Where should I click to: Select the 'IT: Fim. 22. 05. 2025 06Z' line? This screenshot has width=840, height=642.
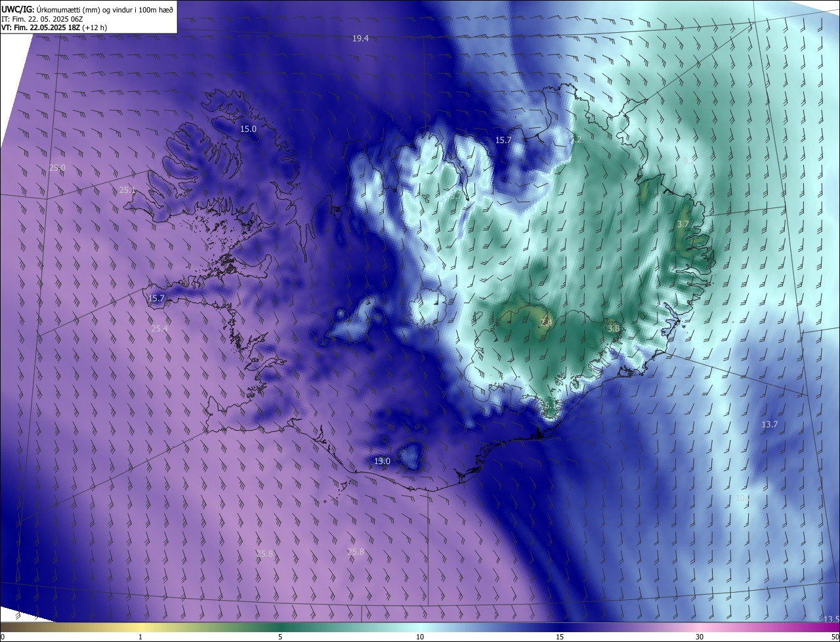coord(42,19)
